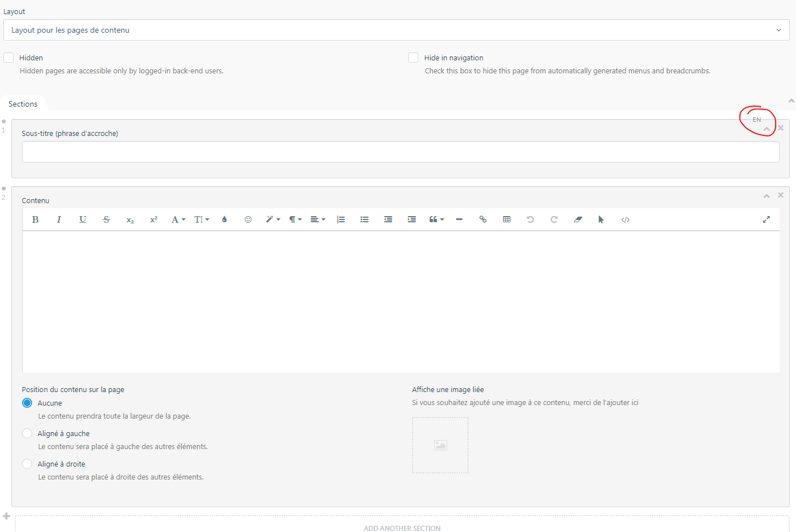The image size is (796, 532).
Task: Insert a table into the content
Action: 506,219
